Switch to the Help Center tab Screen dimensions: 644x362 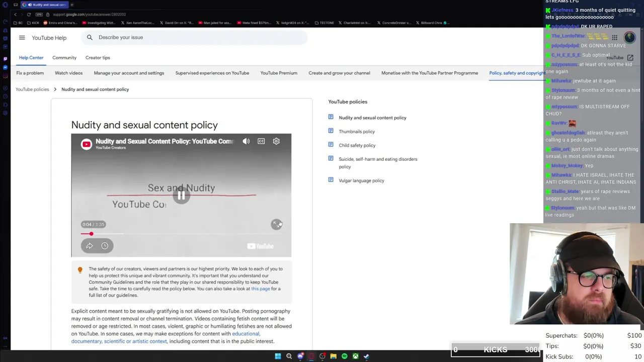[x=31, y=58]
